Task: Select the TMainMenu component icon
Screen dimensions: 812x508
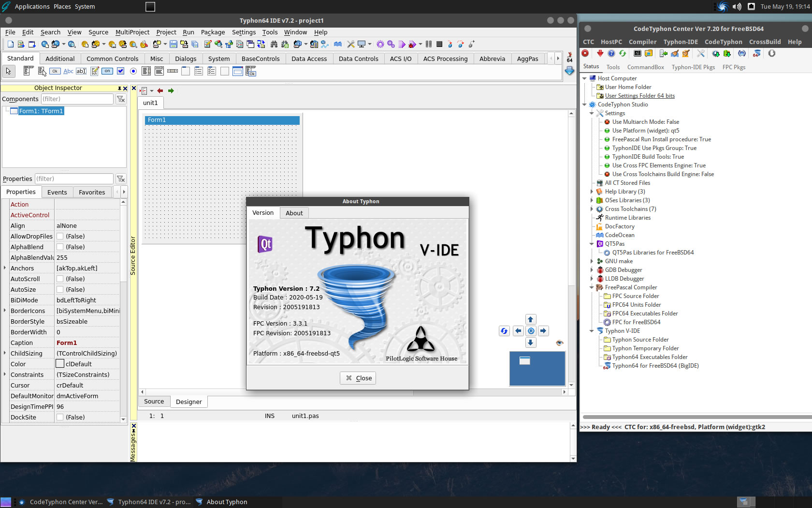Action: click(28, 71)
